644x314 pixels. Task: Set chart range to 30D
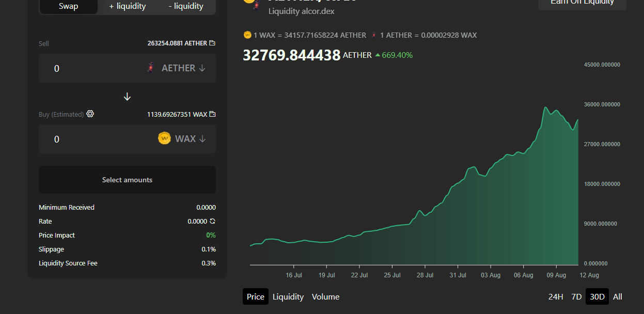click(x=597, y=296)
